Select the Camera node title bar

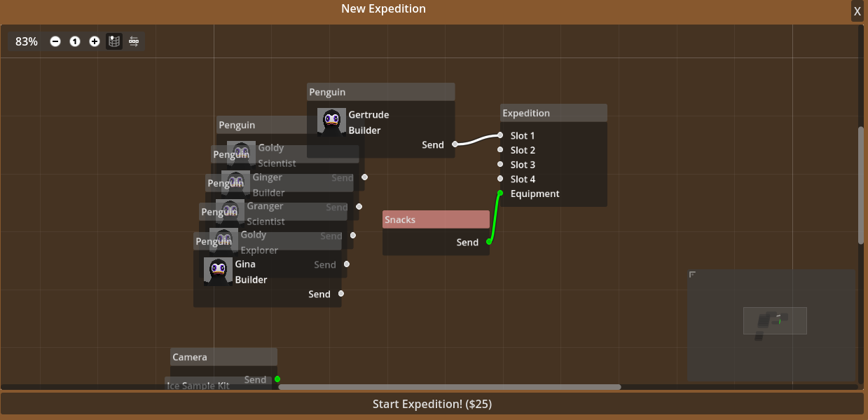click(223, 357)
